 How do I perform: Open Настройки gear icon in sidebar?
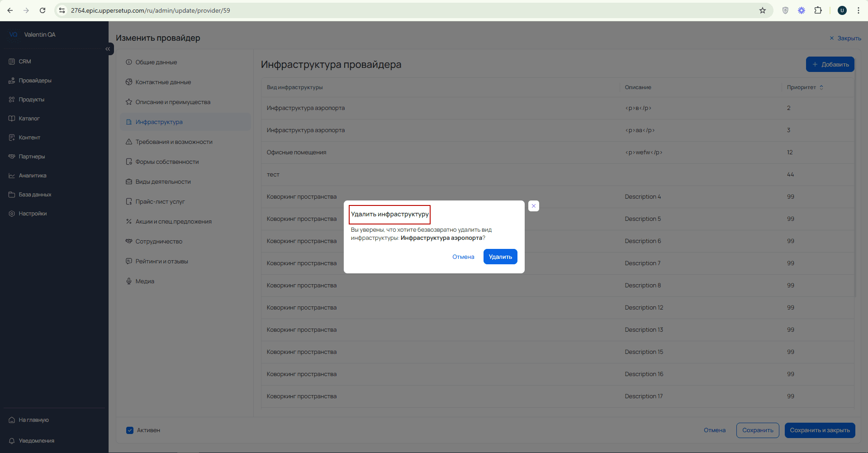click(12, 214)
